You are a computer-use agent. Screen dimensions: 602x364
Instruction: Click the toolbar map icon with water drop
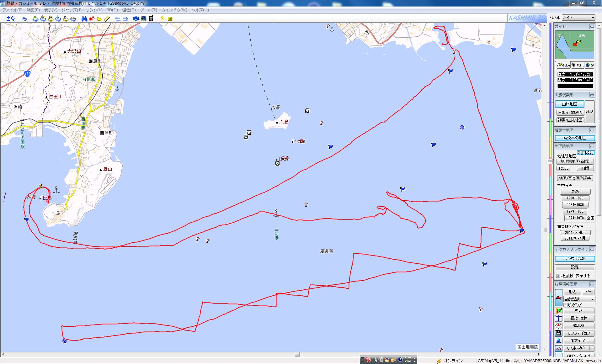[58, 19]
